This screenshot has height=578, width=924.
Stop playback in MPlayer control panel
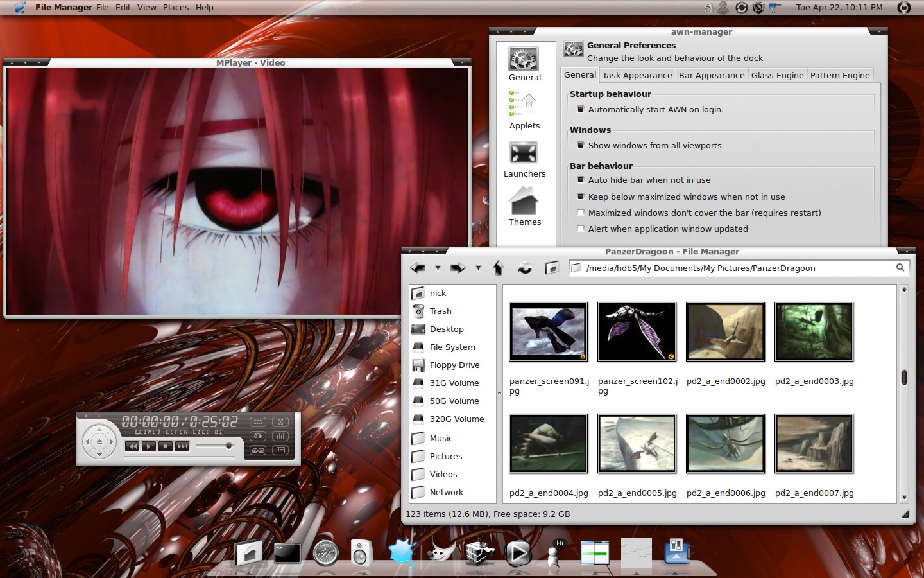tap(166, 446)
